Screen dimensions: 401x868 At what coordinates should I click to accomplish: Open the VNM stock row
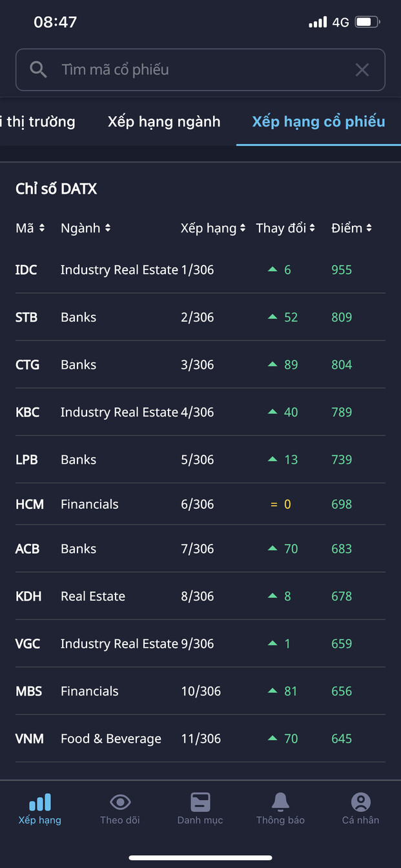point(200,738)
